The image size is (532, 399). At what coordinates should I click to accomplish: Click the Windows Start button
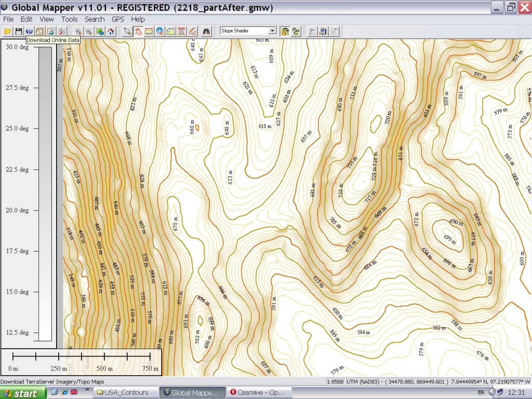coord(20,393)
